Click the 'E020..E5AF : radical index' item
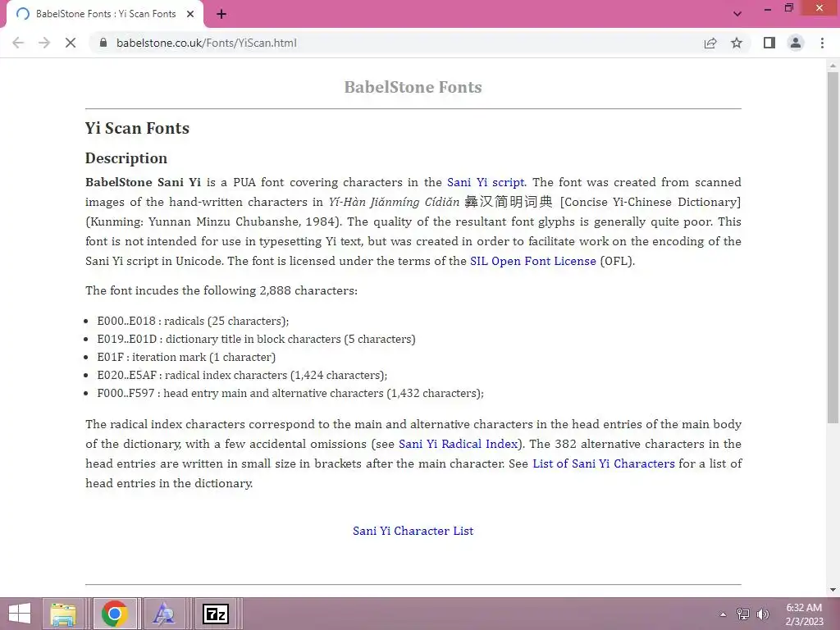The height and width of the screenshot is (630, 840). click(242, 375)
